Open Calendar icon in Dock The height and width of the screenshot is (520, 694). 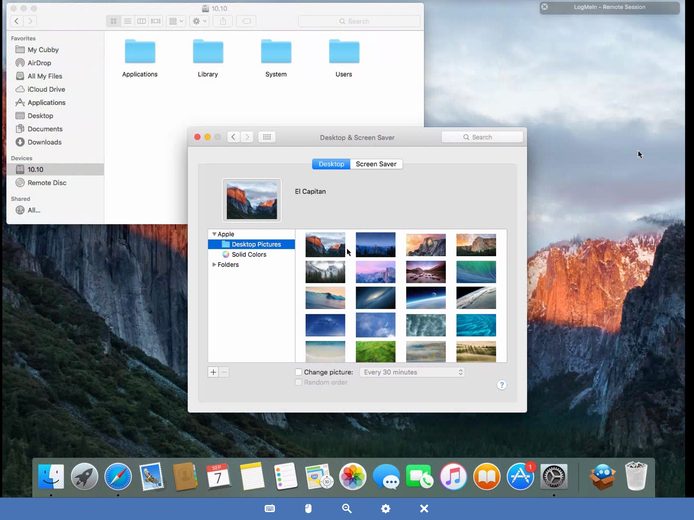point(218,477)
